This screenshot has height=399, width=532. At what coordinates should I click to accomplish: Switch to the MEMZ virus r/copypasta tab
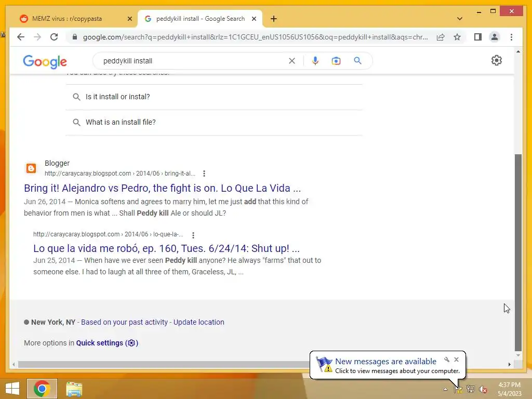(x=76, y=19)
